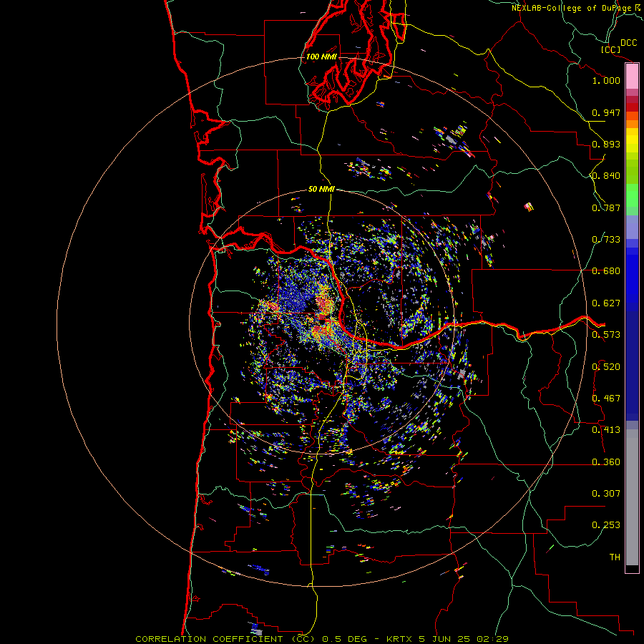Image resolution: width=644 pixels, height=644 pixels.
Task: Click the 1.000 scale value
Action: (x=606, y=80)
